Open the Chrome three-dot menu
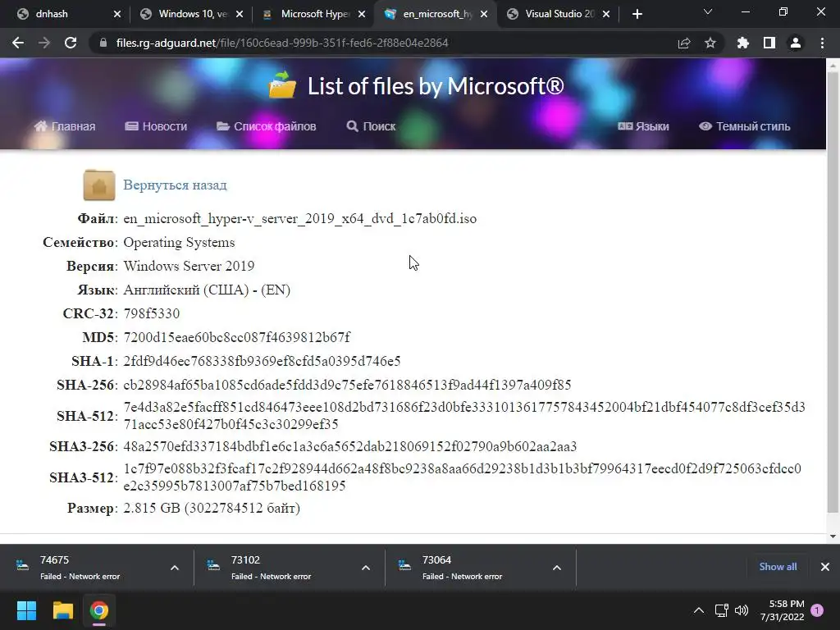840x630 pixels. [822, 43]
